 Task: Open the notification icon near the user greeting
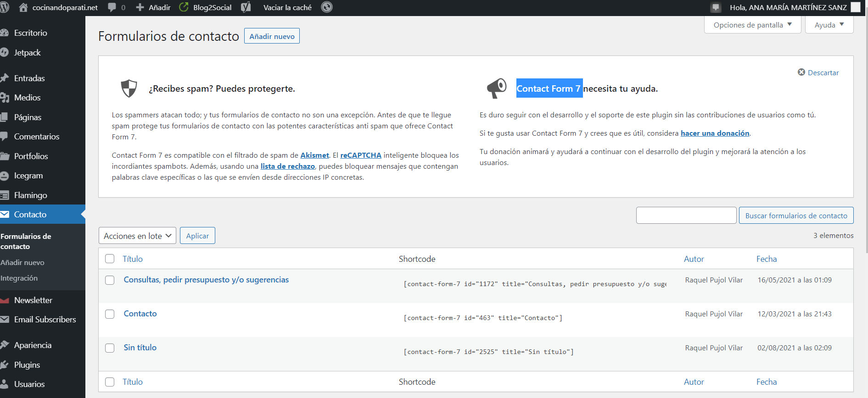click(716, 8)
